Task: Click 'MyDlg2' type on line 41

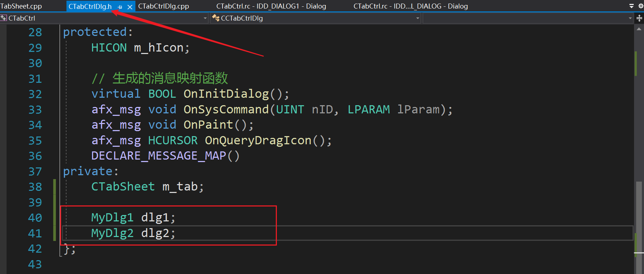Action: pos(112,233)
